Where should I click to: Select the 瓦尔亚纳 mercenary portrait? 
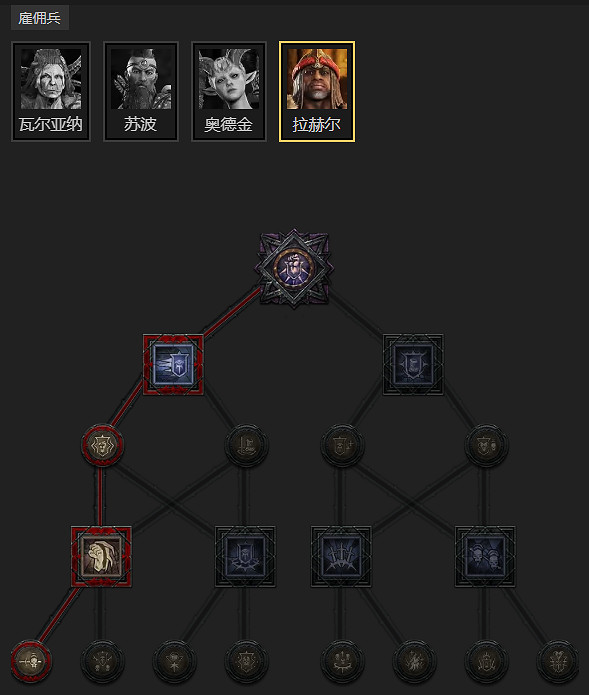pos(51,92)
